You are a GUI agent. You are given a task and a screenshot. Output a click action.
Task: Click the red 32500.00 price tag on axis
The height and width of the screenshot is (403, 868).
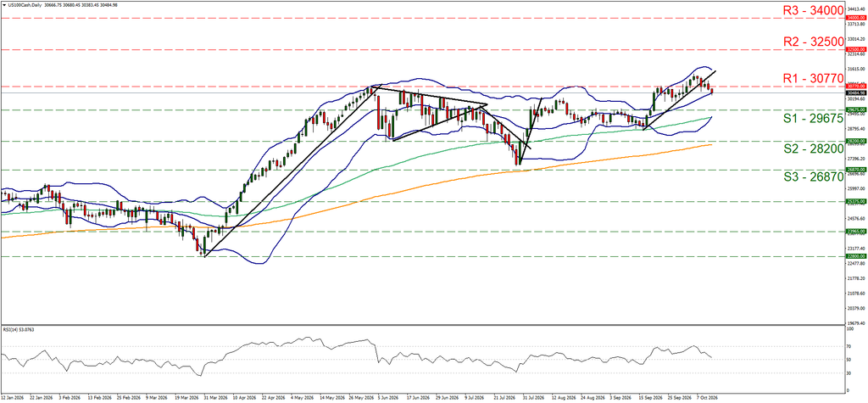pyautogui.click(x=856, y=49)
